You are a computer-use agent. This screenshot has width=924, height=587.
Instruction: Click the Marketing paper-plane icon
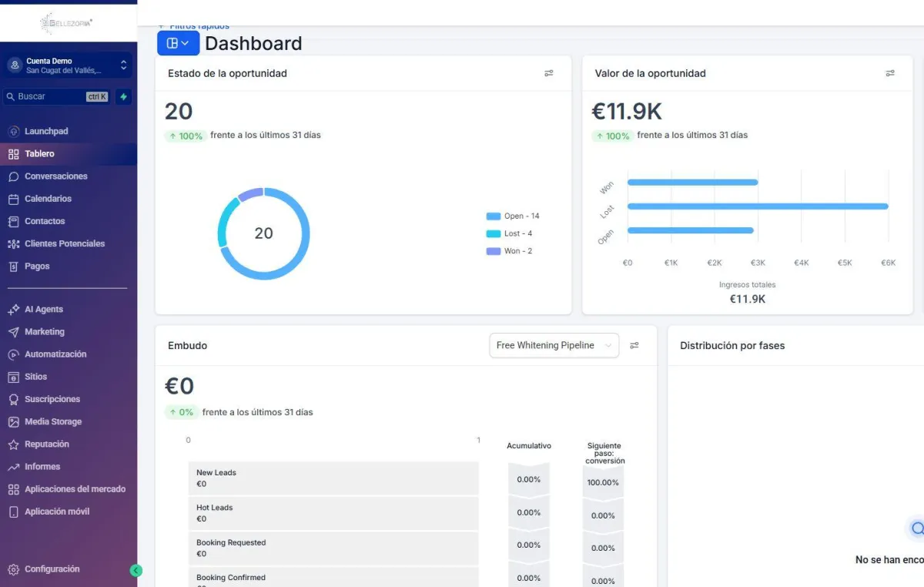click(13, 332)
